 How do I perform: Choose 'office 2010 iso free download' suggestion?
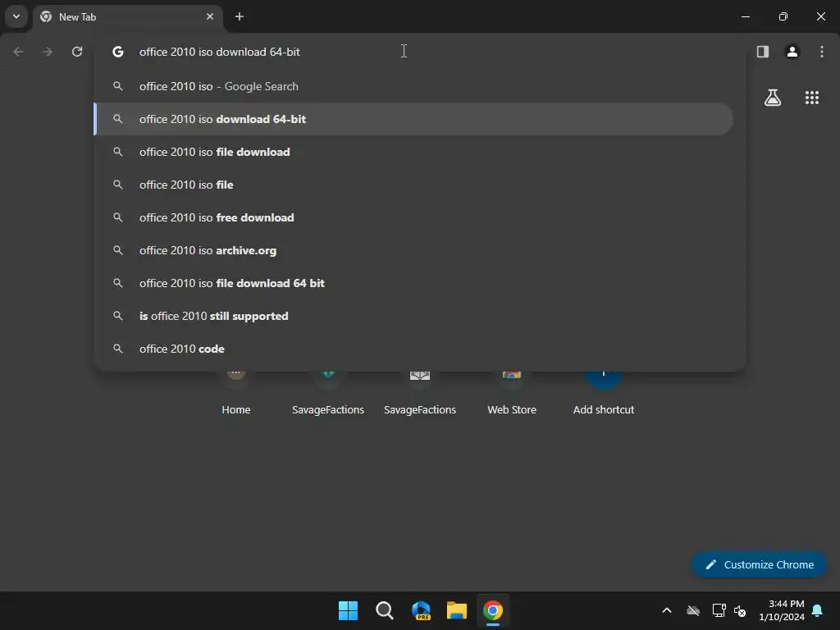click(413, 217)
